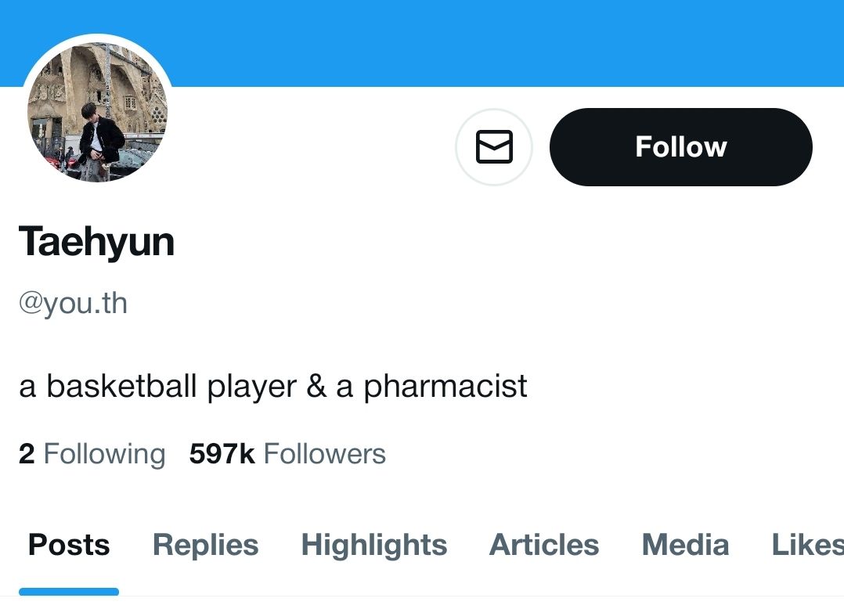Open direct message via envelope icon
Image resolution: width=844 pixels, height=616 pixels.
pos(494,147)
